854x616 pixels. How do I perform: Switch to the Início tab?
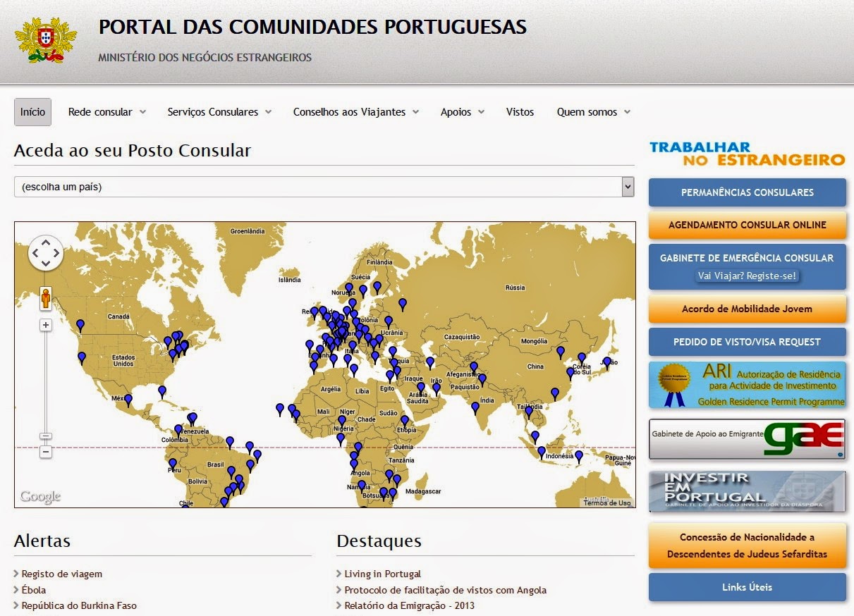pyautogui.click(x=32, y=111)
